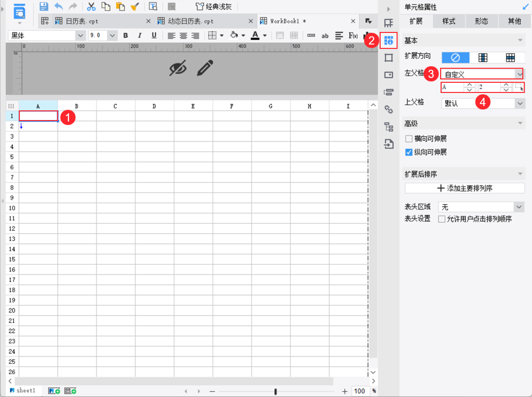Open the 样式 properties tab
This screenshot has height=397, width=532.
[448, 21]
